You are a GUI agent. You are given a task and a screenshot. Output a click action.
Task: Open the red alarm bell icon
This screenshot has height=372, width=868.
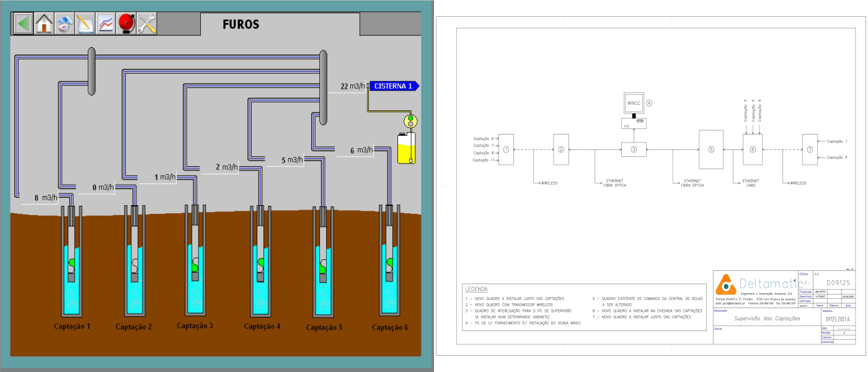pos(126,24)
